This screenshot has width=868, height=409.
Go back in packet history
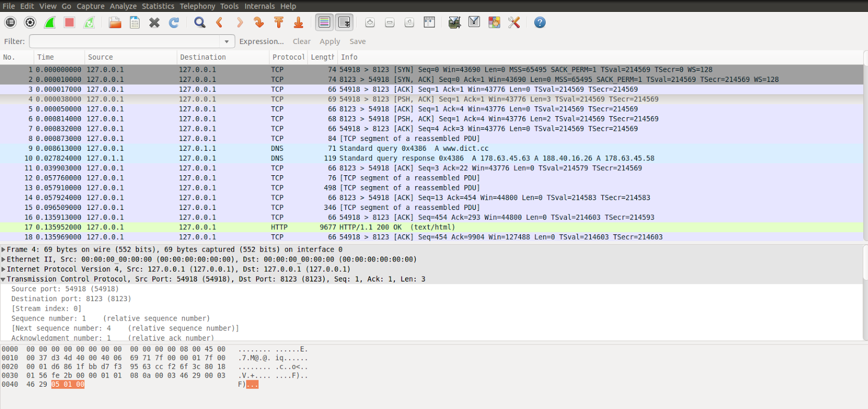(220, 22)
